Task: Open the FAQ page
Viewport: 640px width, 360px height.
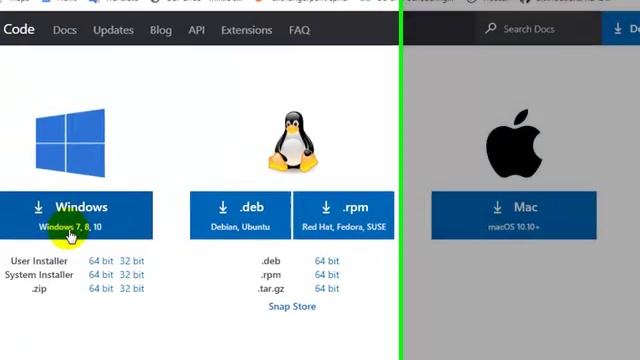Action: click(299, 30)
